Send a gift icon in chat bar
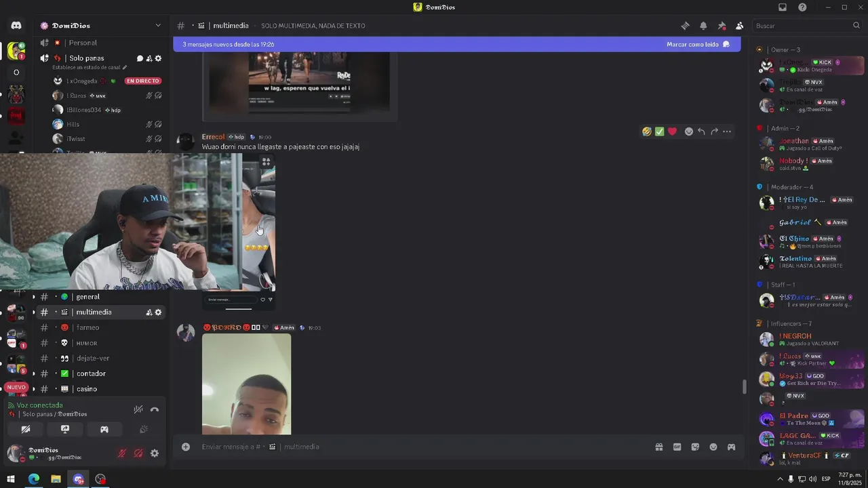 coord(658,447)
